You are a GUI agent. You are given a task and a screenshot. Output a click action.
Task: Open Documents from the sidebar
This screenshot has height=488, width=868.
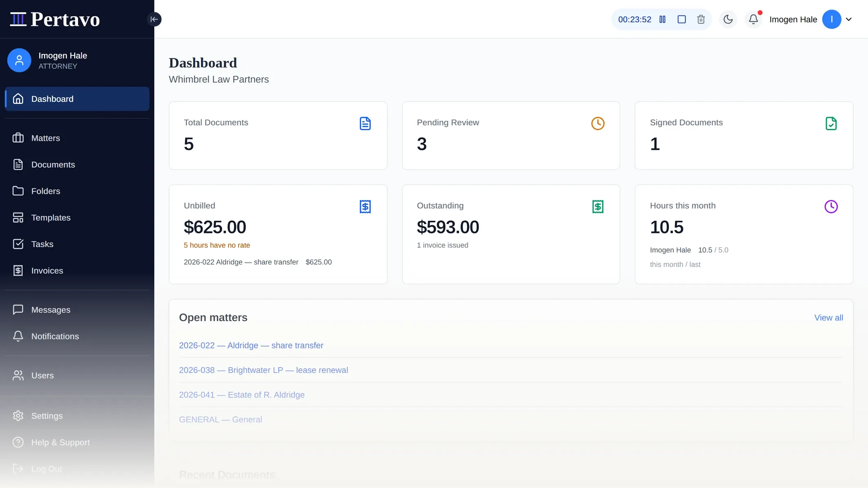coord(77,164)
